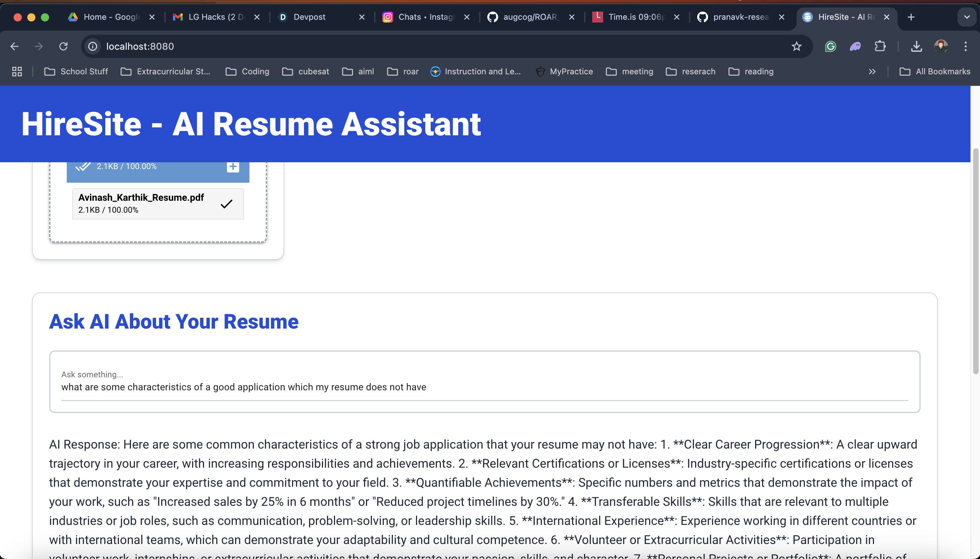Open All Bookmarks folder
The width and height of the screenshot is (980, 559).
pos(935,72)
